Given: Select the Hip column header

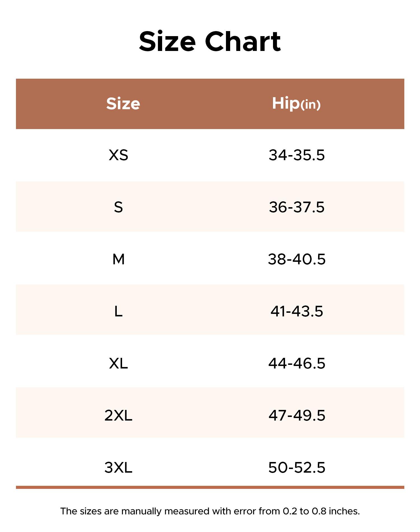Looking at the screenshot, I should pos(286,103).
